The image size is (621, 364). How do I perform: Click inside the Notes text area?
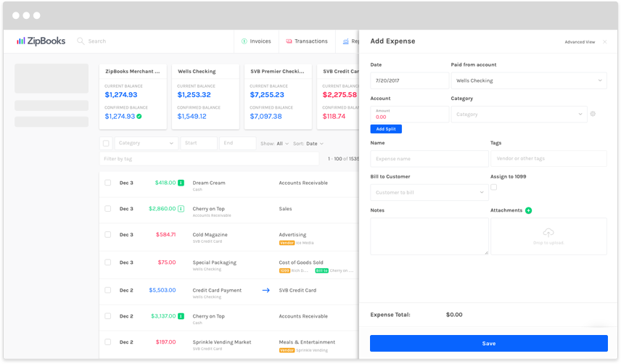coord(429,236)
